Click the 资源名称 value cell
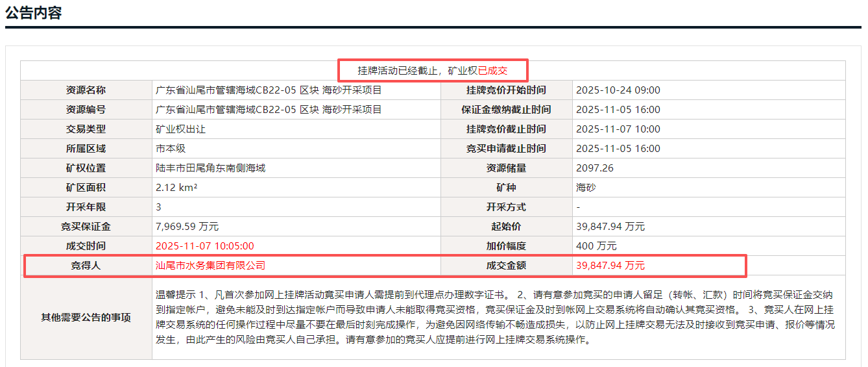This screenshot has width=868, height=367. coord(269,90)
